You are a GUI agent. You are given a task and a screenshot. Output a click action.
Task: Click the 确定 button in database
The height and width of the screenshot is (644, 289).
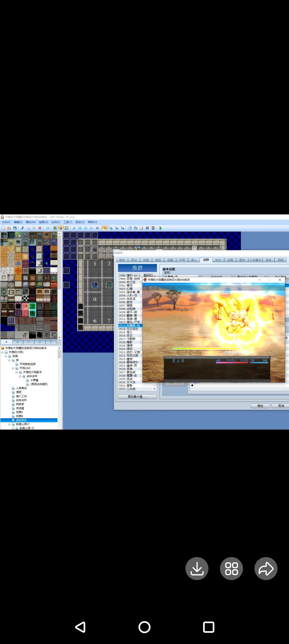[x=260, y=406]
